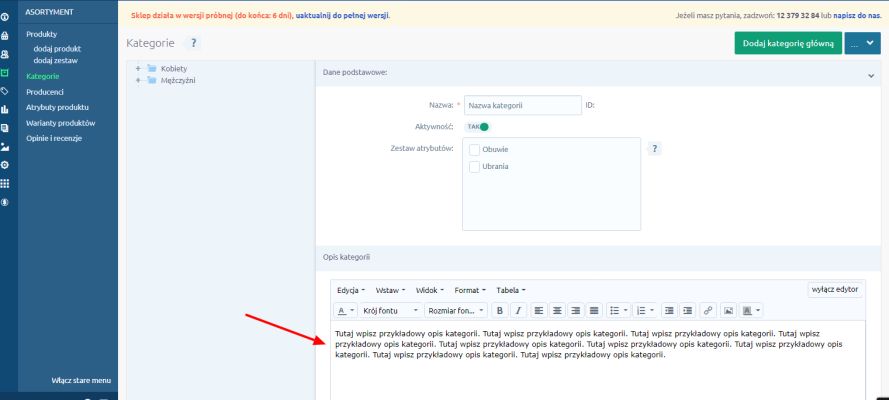This screenshot has height=400, width=889.
Task: Center-align text in the editor
Action: [556, 310]
